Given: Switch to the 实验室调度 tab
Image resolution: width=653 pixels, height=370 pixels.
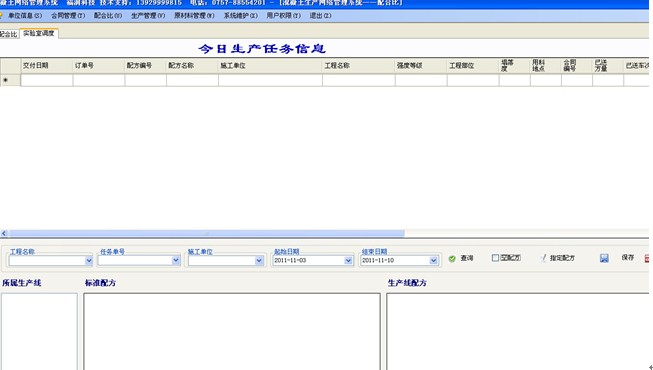Looking at the screenshot, I should tap(39, 33).
